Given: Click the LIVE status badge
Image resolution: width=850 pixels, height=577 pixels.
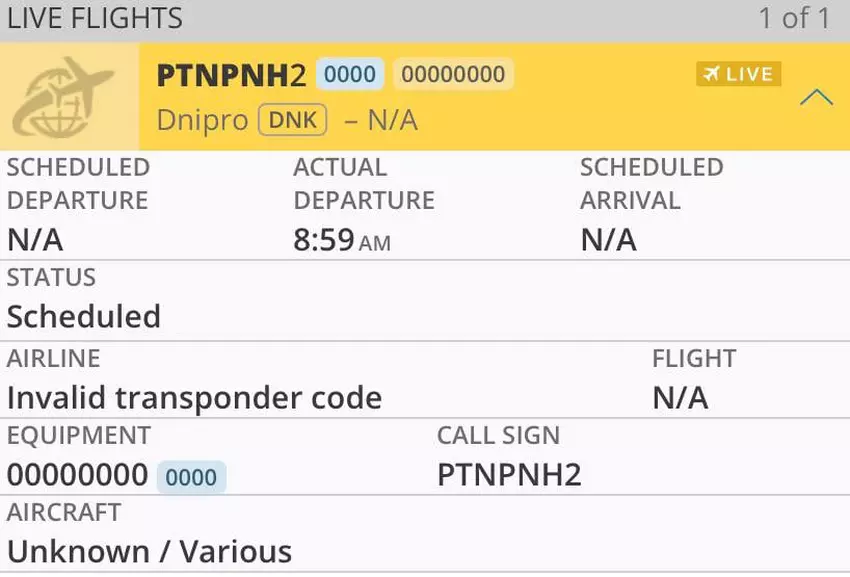Looking at the screenshot, I should [x=738, y=73].
